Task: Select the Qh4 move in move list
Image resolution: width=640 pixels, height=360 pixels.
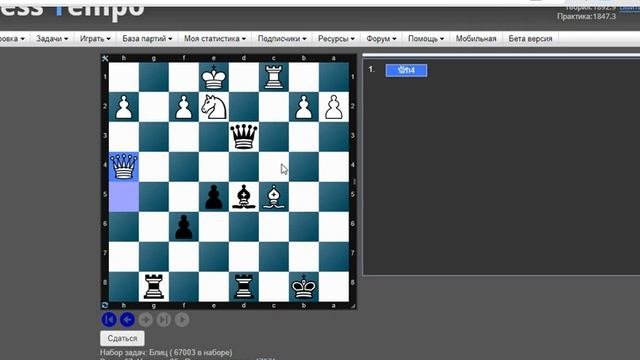Action: click(406, 70)
